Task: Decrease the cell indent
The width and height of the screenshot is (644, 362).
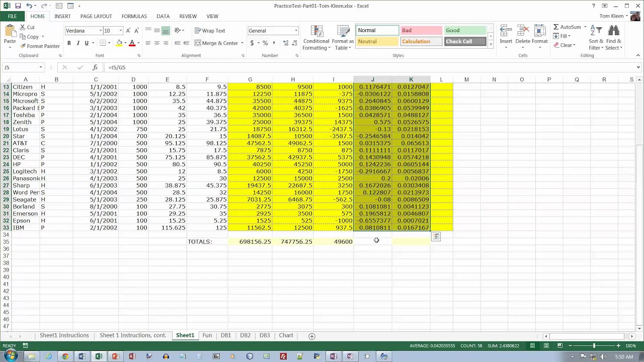Action: [178, 43]
